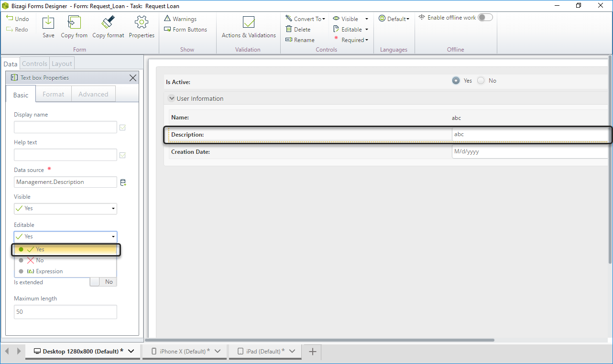The height and width of the screenshot is (364, 613).
Task: Click the data source binding icon
Action: [123, 182]
